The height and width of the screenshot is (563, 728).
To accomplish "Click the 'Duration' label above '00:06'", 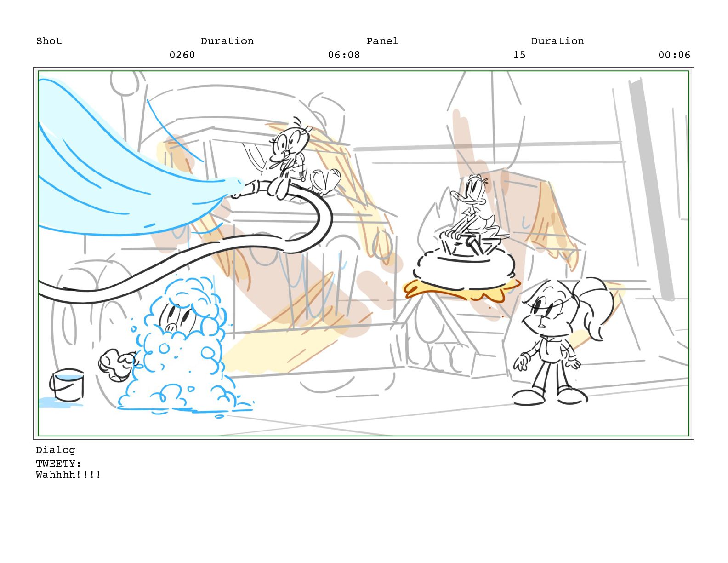I will tap(557, 41).
